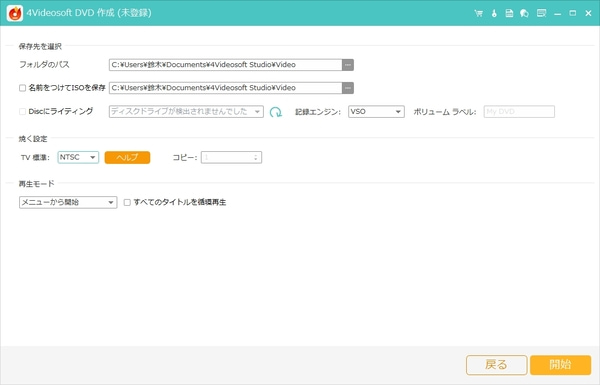The height and width of the screenshot is (385, 600).
Task: Click the 4Videosoft app logo
Action: (15, 13)
